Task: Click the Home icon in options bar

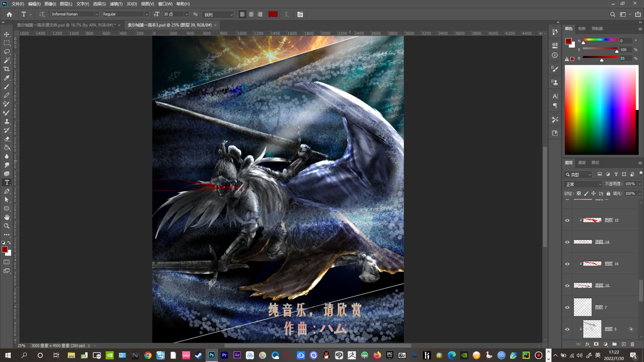Action: tap(9, 14)
